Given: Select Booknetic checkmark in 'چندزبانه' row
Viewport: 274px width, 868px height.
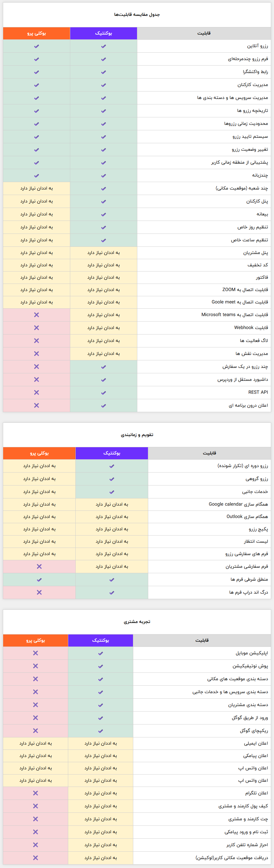Looking at the screenshot, I should pos(103,175).
